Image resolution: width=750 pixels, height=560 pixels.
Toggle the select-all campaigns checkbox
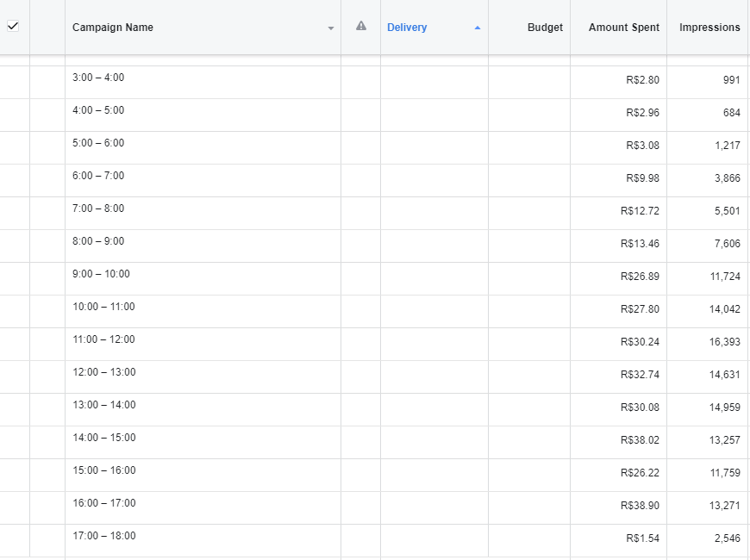[x=13, y=27]
